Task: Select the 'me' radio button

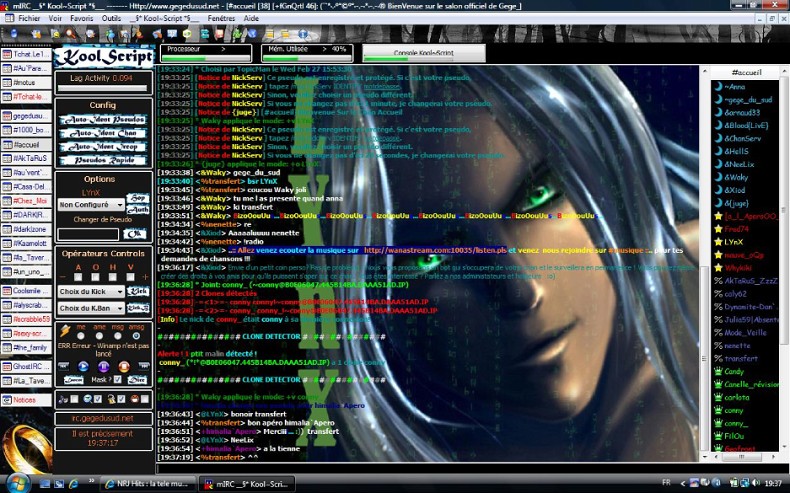Action: tap(81, 336)
